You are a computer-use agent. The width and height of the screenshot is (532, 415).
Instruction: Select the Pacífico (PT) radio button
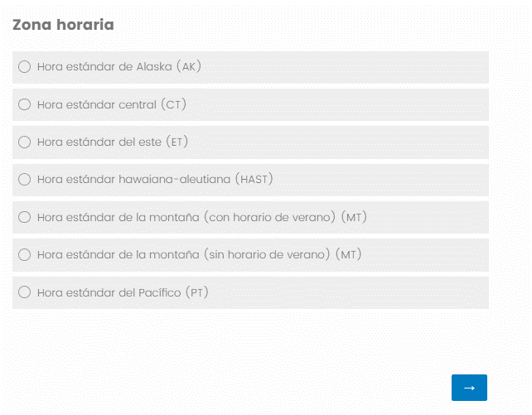pyautogui.click(x=24, y=292)
